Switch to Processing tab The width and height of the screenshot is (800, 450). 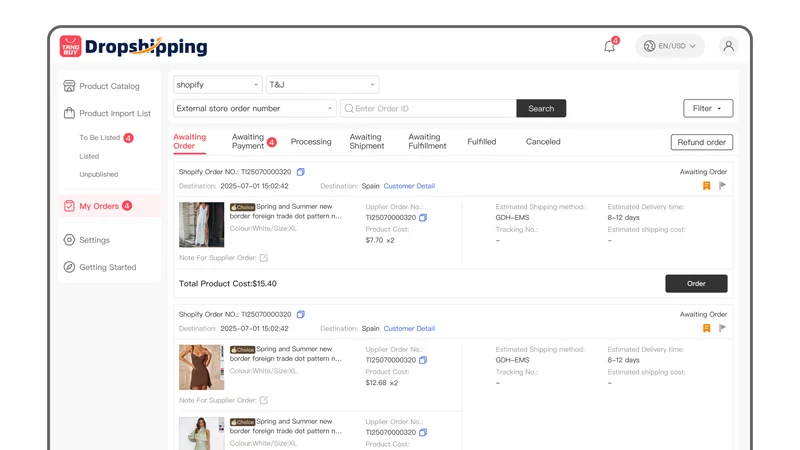pyautogui.click(x=311, y=142)
